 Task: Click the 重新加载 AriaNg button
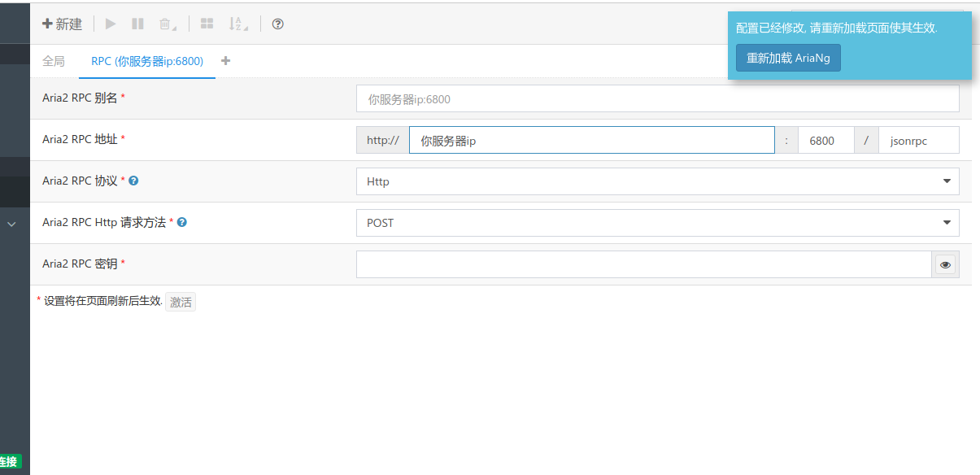click(x=788, y=59)
